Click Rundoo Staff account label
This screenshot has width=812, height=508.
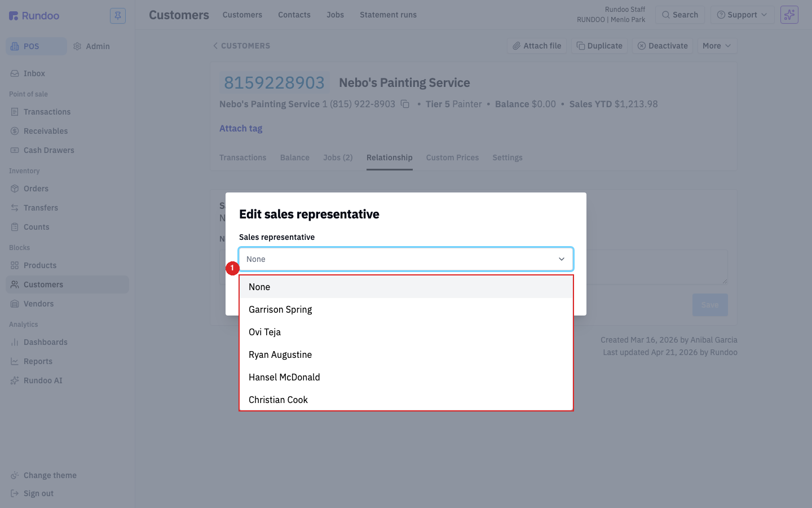coord(625,10)
